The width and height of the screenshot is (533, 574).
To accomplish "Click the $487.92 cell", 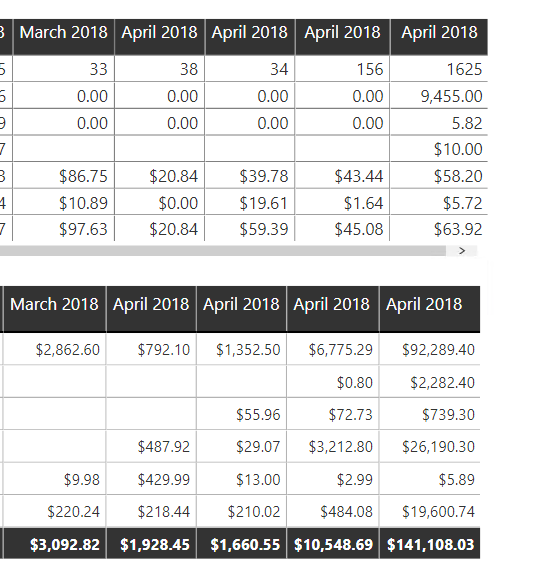I will (151, 446).
